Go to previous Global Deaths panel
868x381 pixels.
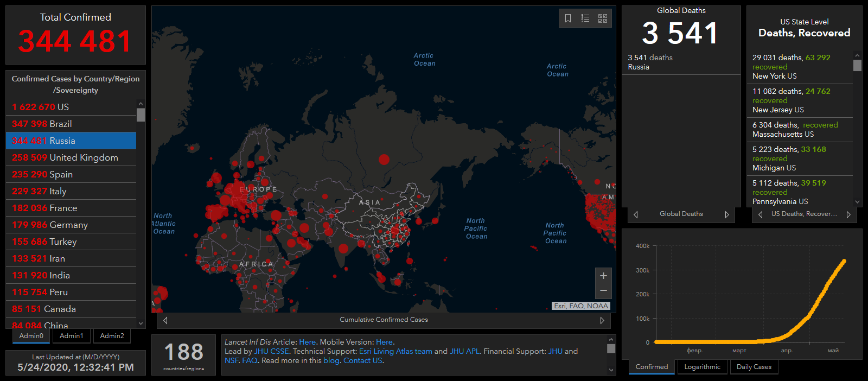tap(636, 214)
